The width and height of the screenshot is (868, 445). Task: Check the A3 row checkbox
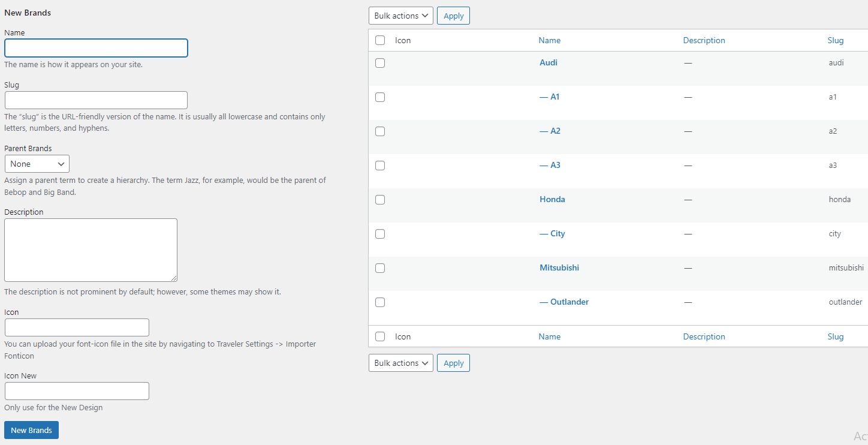pos(380,166)
